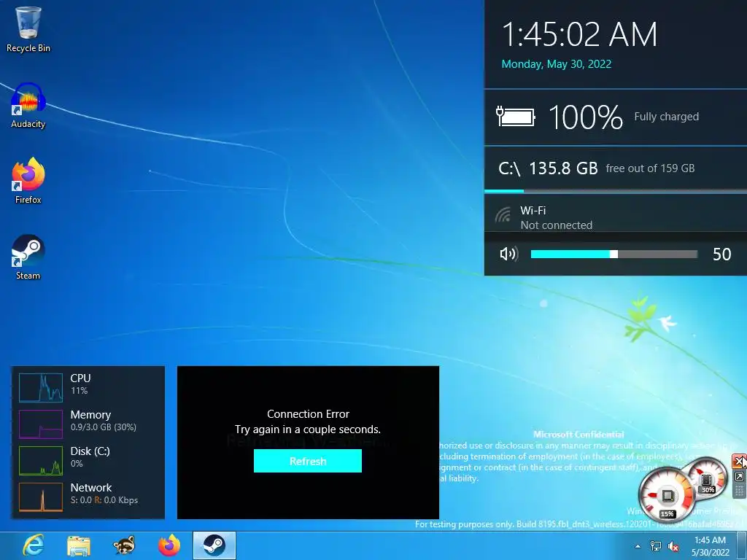Click the 'Disk (C:)' label
This screenshot has width=747, height=560.
pyautogui.click(x=90, y=451)
